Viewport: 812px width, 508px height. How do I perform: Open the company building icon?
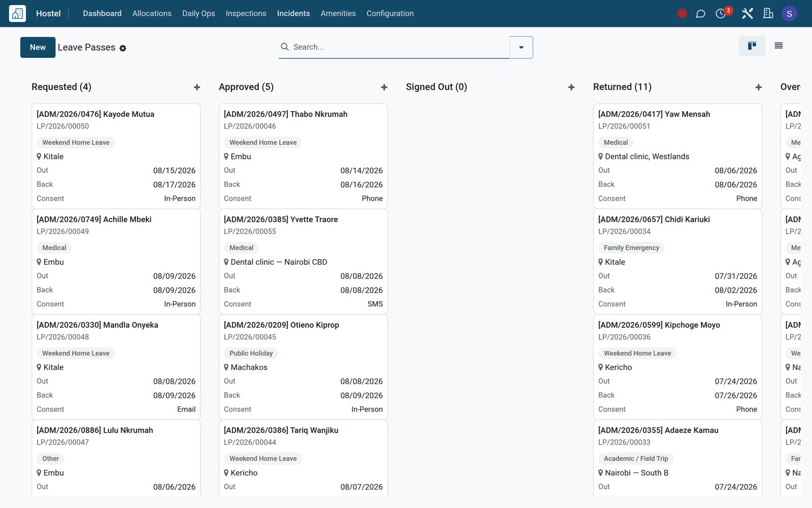[768, 14]
